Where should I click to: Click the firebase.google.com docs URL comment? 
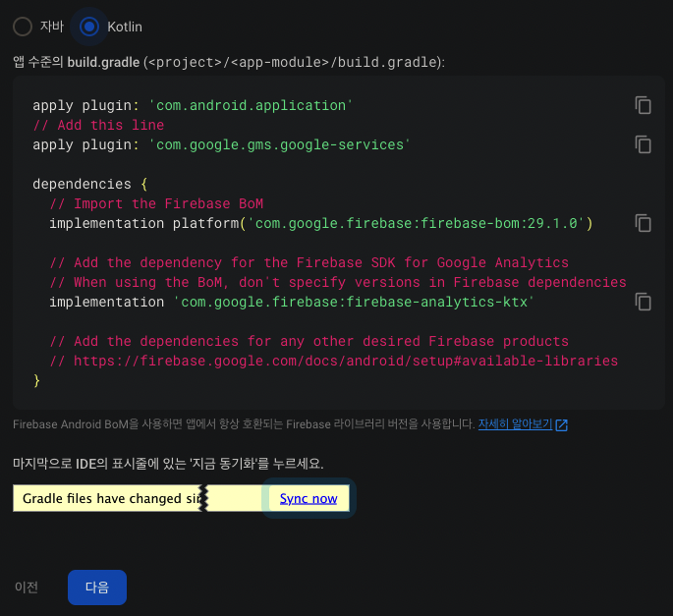point(334,361)
